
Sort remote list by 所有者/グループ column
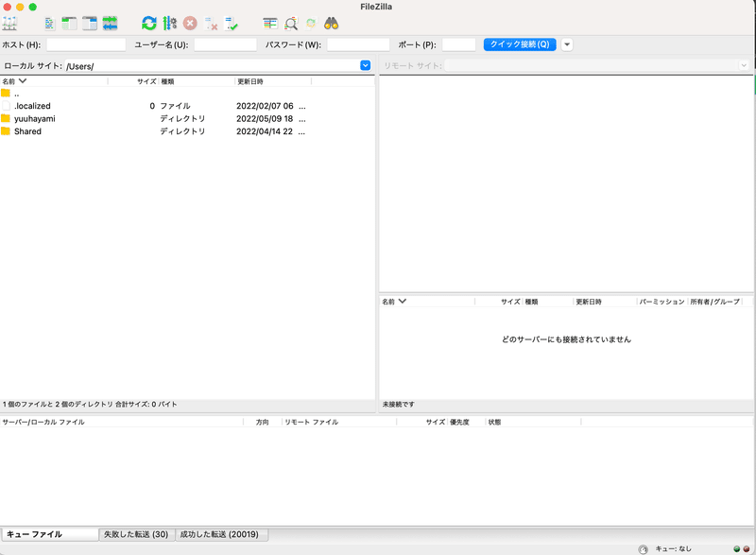715,302
